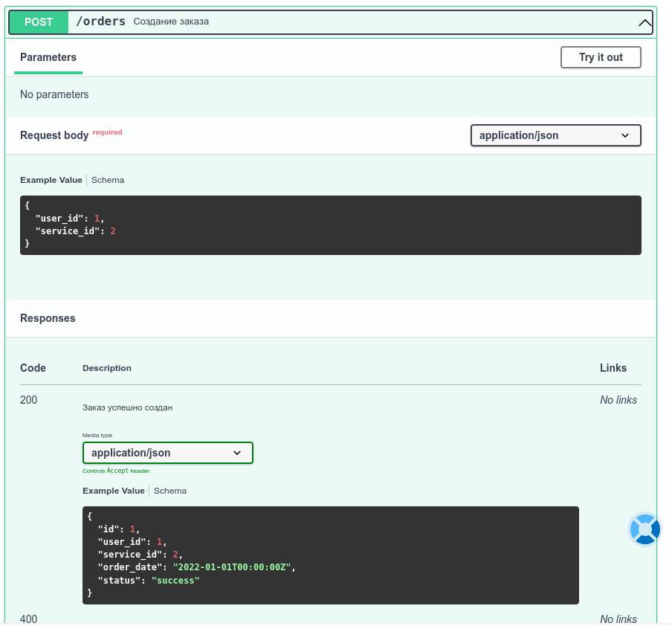Screen dimensions: 672x626
Task: Select Example Value in Request body section
Action: (x=51, y=180)
